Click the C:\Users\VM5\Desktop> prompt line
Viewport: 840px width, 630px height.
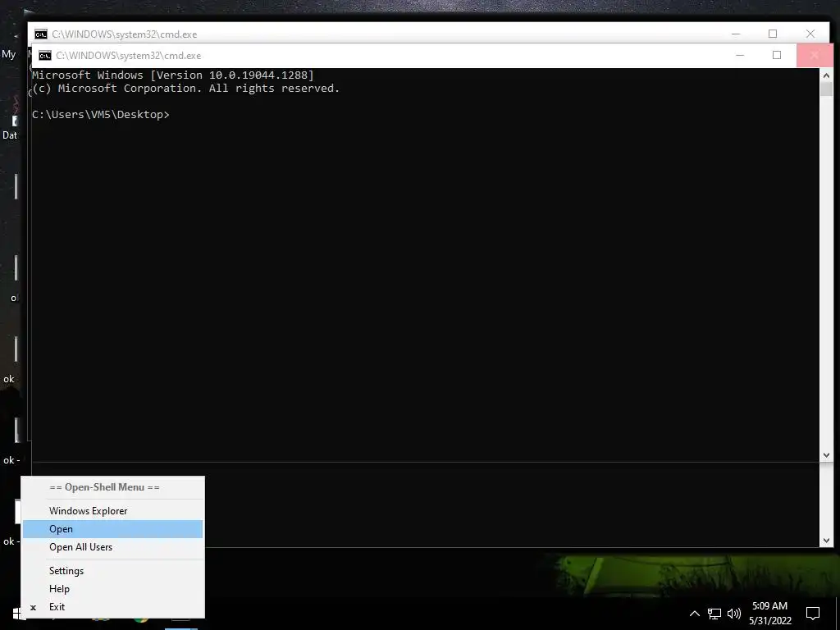point(101,115)
